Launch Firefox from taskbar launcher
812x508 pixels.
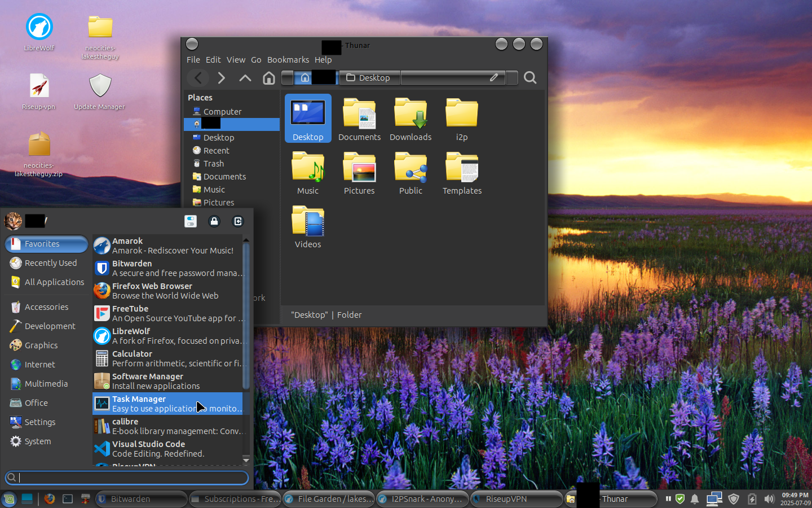click(x=50, y=499)
